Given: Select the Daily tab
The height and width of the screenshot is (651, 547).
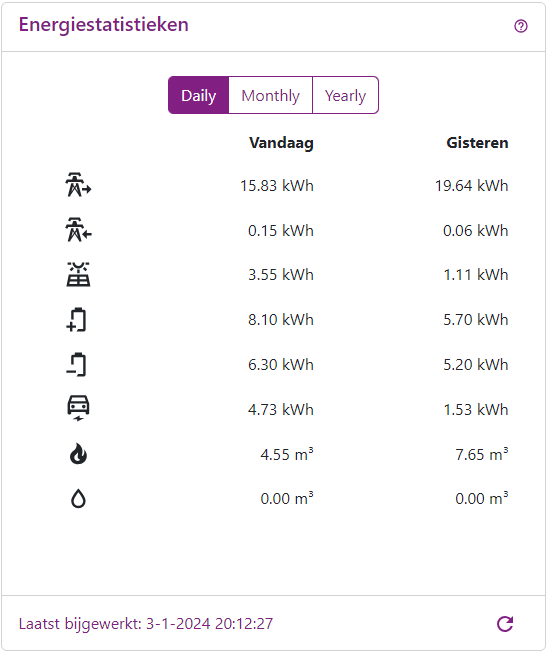Looking at the screenshot, I should point(198,95).
